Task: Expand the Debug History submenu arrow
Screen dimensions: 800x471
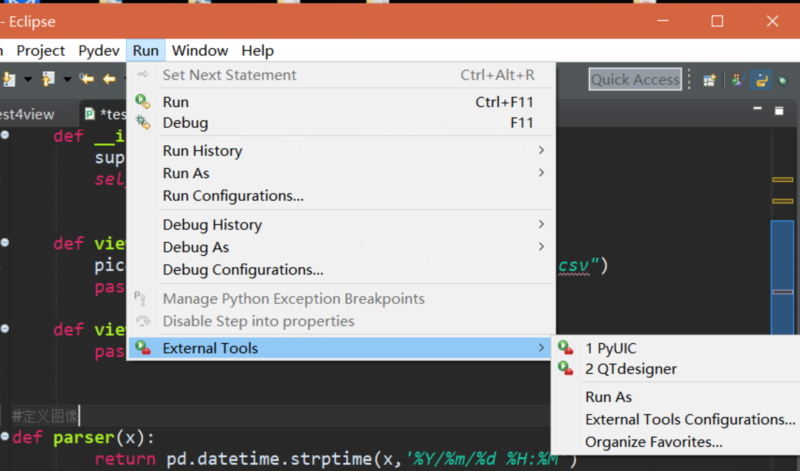Action: point(541,224)
